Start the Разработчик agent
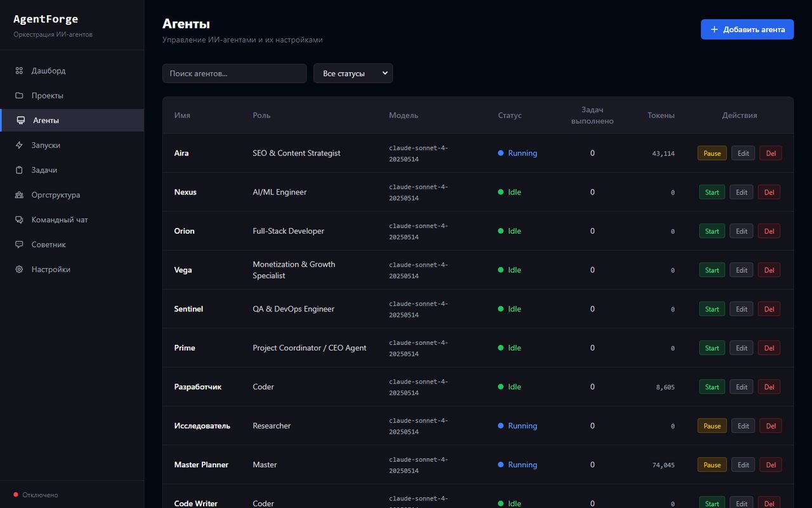This screenshot has width=812, height=508. click(712, 387)
